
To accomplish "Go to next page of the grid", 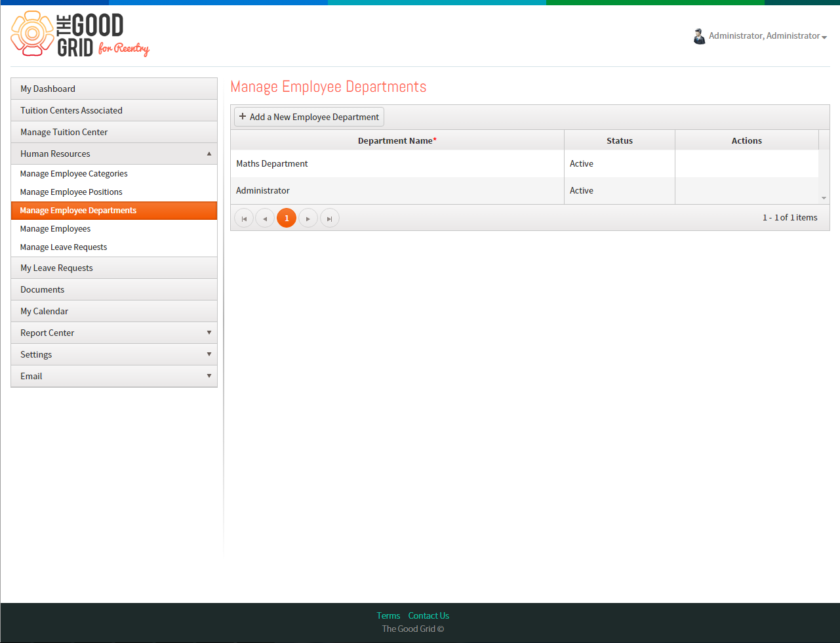I will pos(308,218).
